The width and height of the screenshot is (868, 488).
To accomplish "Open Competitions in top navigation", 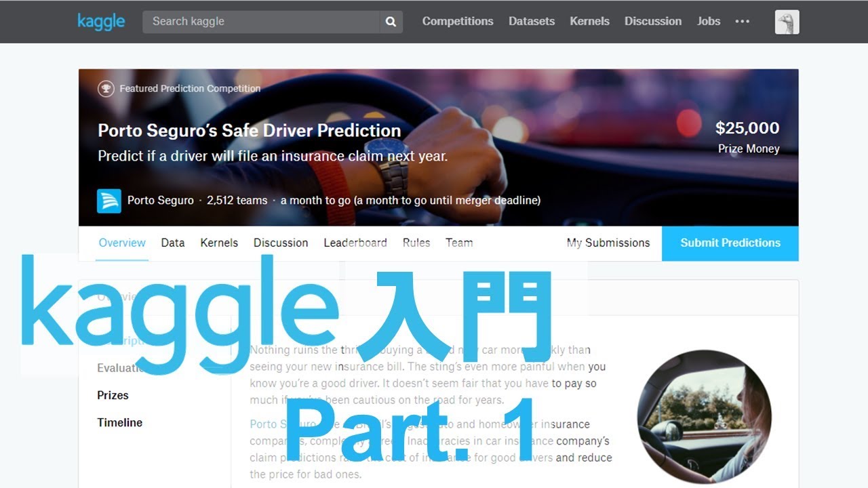I will tap(458, 22).
